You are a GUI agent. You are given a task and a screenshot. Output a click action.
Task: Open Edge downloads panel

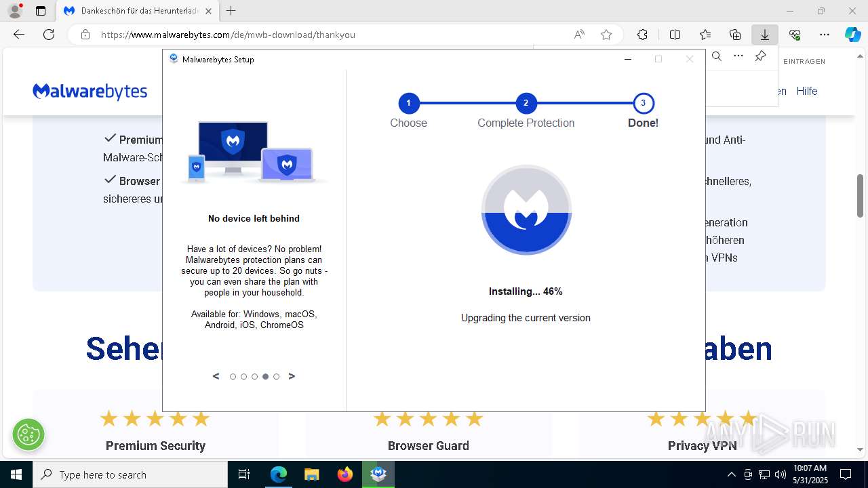(765, 35)
